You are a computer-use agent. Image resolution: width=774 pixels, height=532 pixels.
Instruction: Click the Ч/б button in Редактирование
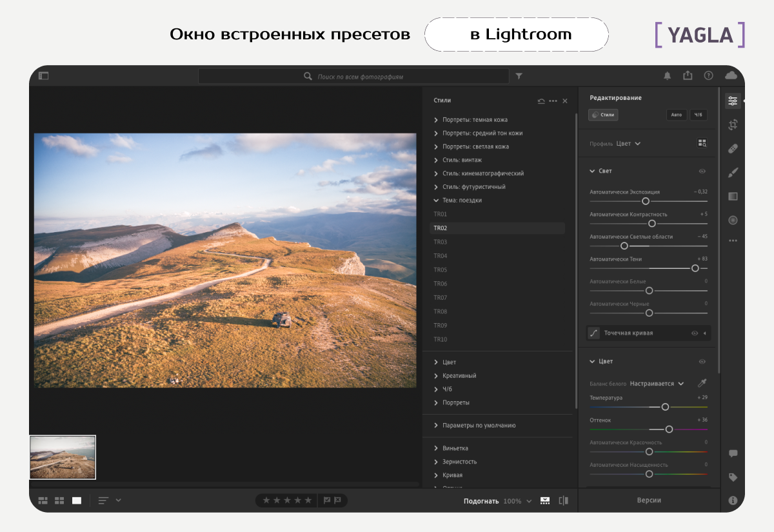tap(697, 115)
